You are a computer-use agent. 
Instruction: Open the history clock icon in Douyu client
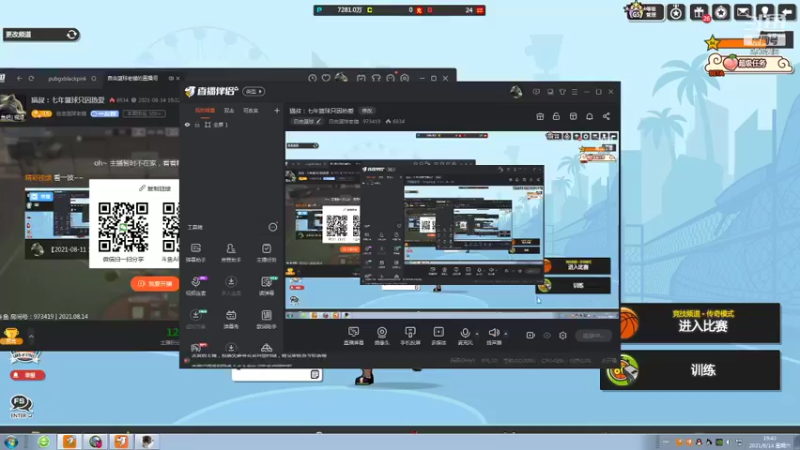pyautogui.click(x=312, y=78)
